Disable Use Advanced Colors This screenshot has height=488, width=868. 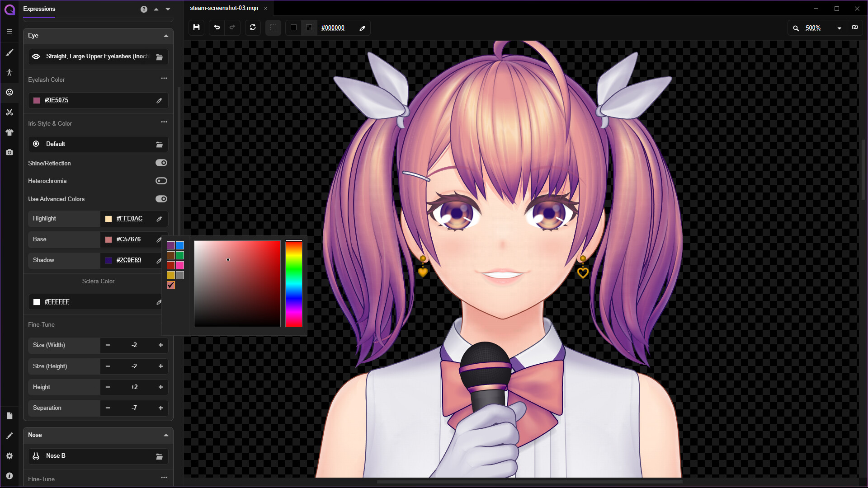coord(161,199)
